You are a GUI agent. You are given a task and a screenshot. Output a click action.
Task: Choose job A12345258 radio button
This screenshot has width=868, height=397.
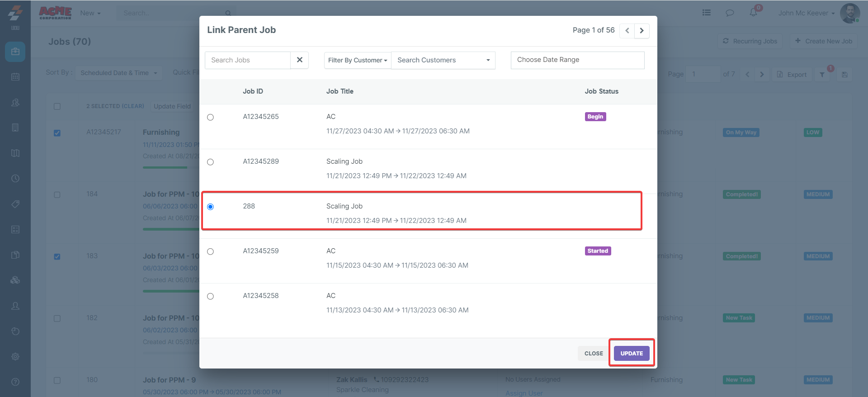click(x=210, y=297)
